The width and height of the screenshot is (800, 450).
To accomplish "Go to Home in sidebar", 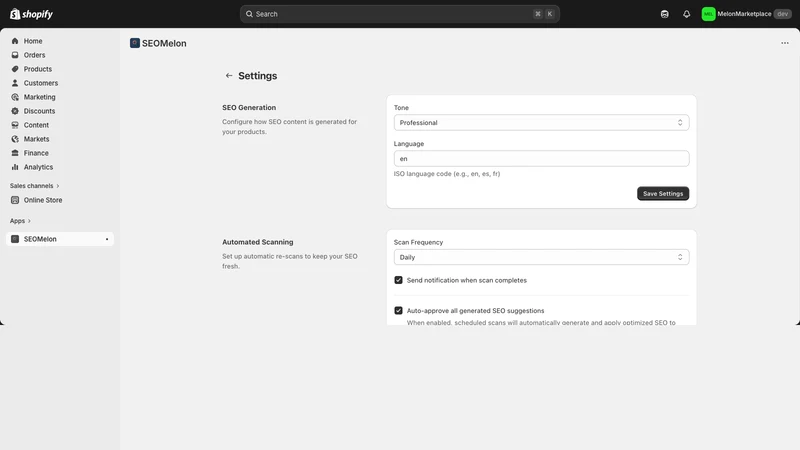I will pyautogui.click(x=33, y=41).
